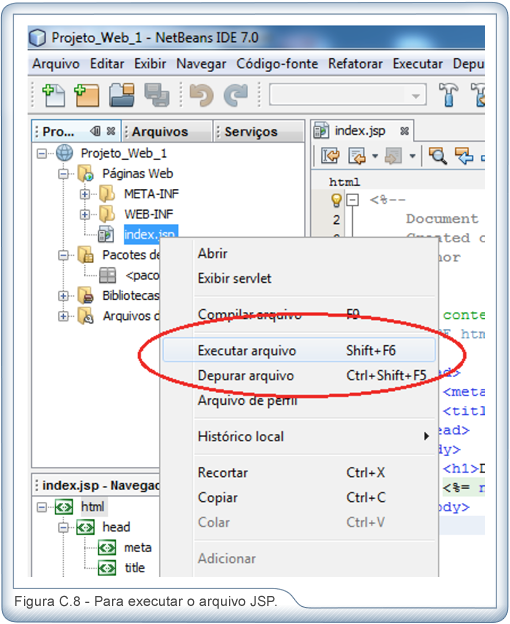Viewport: 510px width, 624px height.
Task: Click the Last Edit editor toolbar icon
Action: 330,156
